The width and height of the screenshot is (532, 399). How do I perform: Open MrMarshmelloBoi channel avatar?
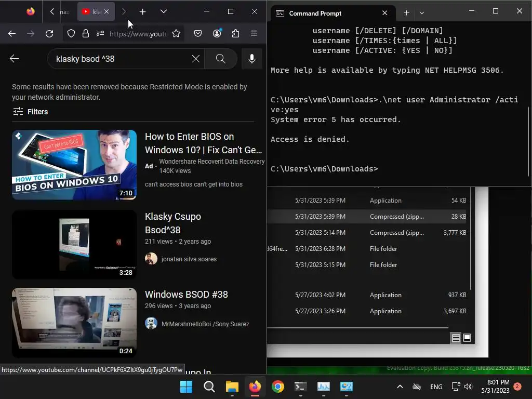151,323
